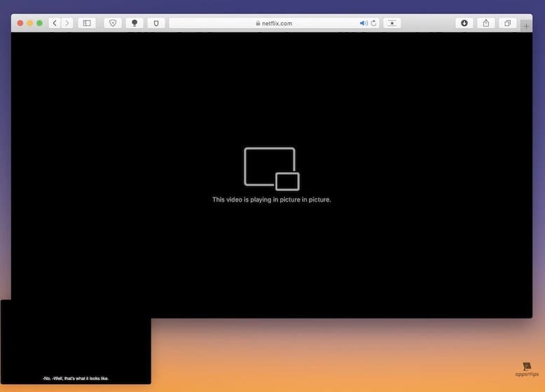Open the checkmark shield extension
Screen dimensions: 545x392
[113, 23]
